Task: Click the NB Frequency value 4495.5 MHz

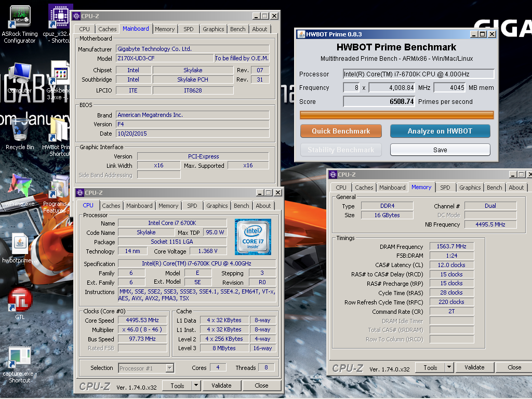Action: (x=490, y=224)
